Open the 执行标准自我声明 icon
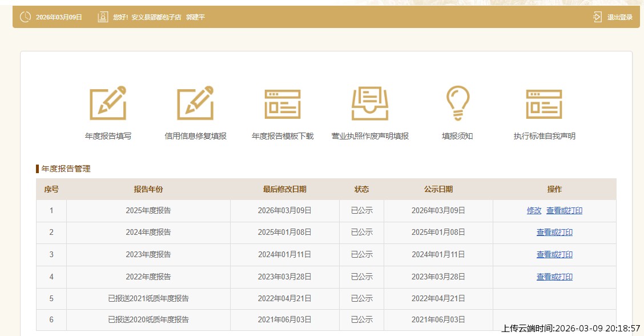644x336 pixels. tap(544, 103)
